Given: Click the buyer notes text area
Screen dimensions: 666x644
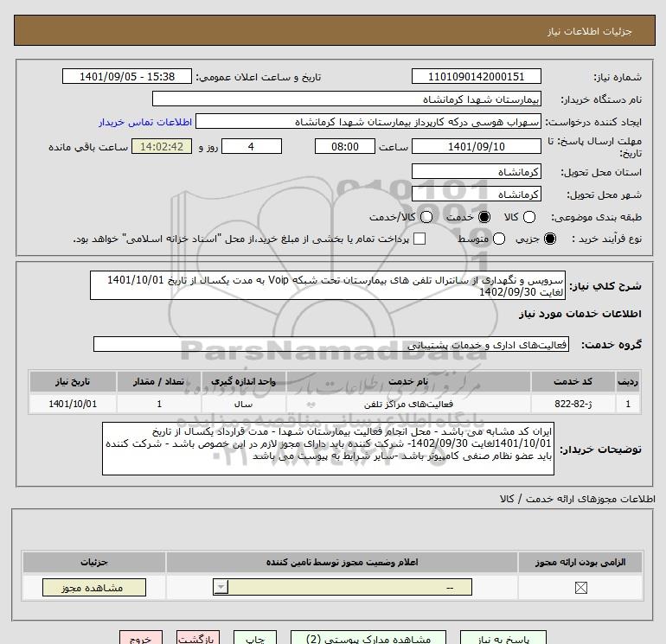Looking at the screenshot, I should 328,449.
